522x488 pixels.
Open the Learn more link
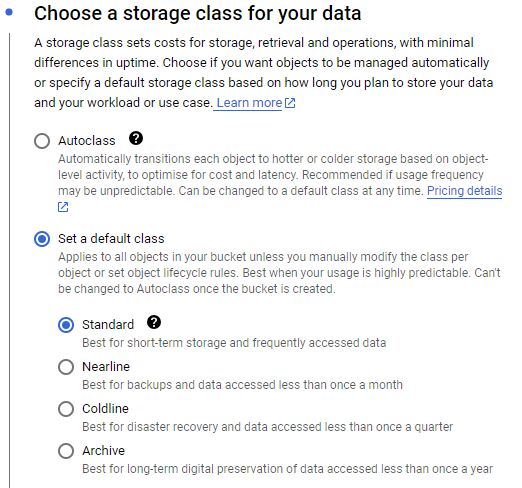coord(249,103)
